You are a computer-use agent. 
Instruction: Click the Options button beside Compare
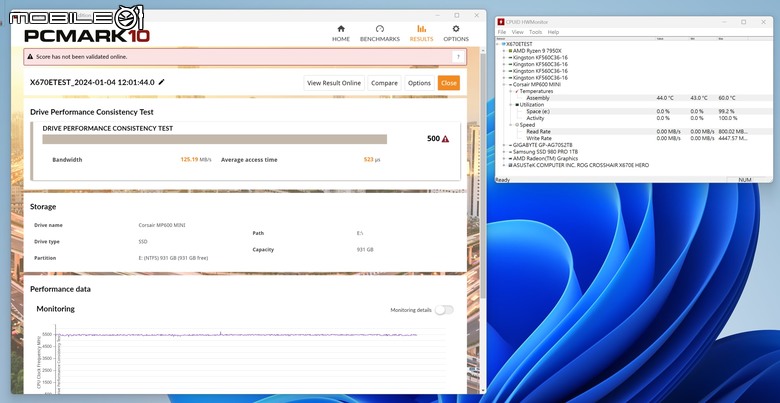pyautogui.click(x=419, y=83)
